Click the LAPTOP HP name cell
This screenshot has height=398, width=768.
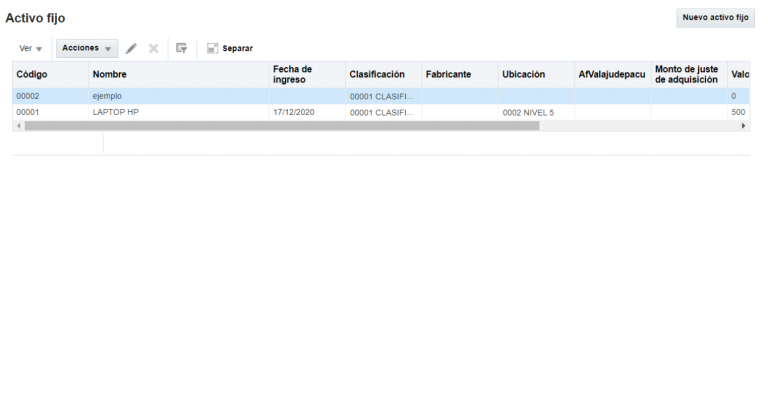[x=179, y=112]
